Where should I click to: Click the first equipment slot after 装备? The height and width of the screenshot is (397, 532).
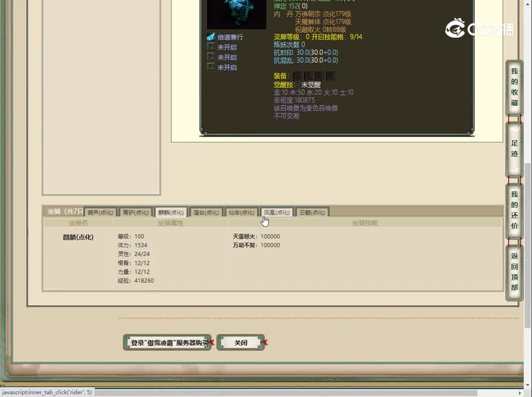(x=297, y=76)
